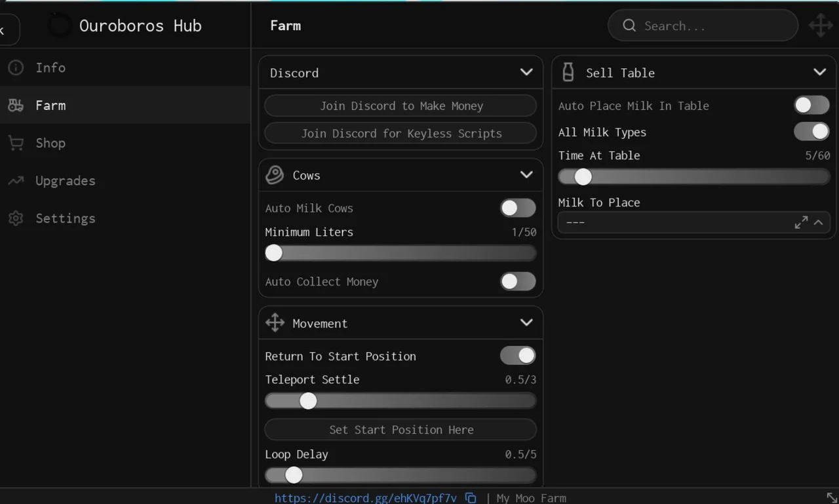
Task: Click the tractor icon next to Farm
Action: [x=16, y=105]
